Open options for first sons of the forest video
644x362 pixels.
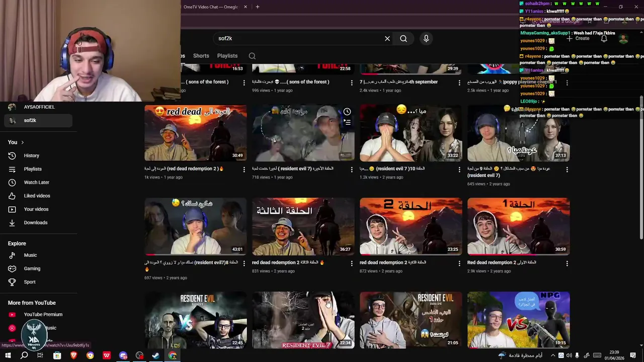coord(244,83)
